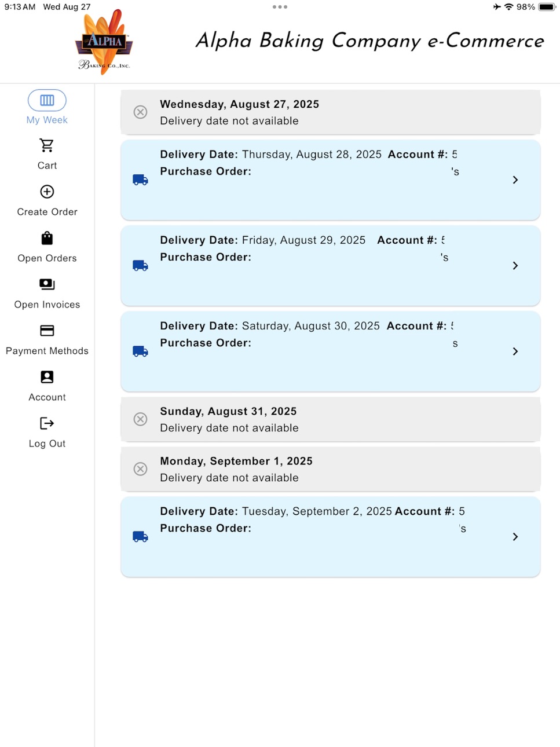Select the Monday, September 1 unavailable row
This screenshot has width=560, height=747.
(331, 469)
